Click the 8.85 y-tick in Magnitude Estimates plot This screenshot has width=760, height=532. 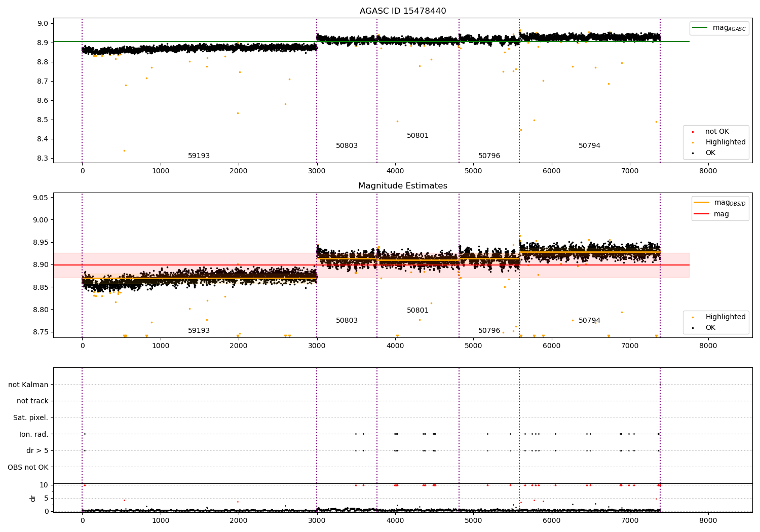pyautogui.click(x=41, y=287)
